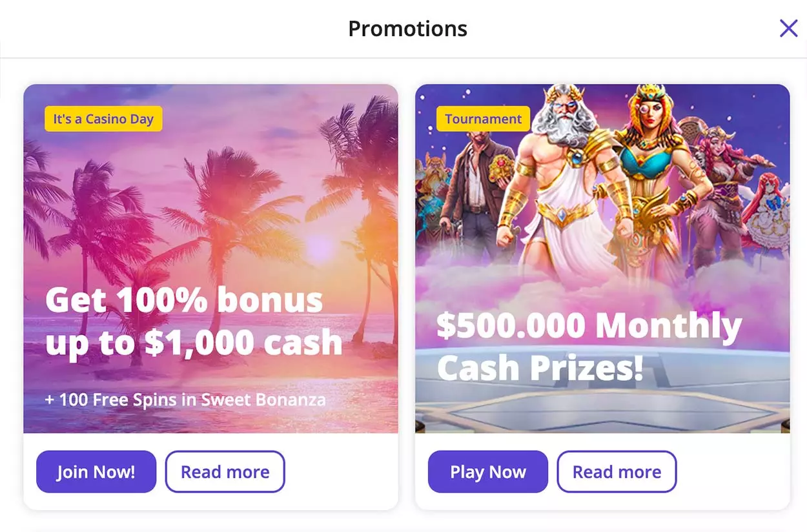Click the Promotions title heading
The image size is (807, 532).
point(407,28)
